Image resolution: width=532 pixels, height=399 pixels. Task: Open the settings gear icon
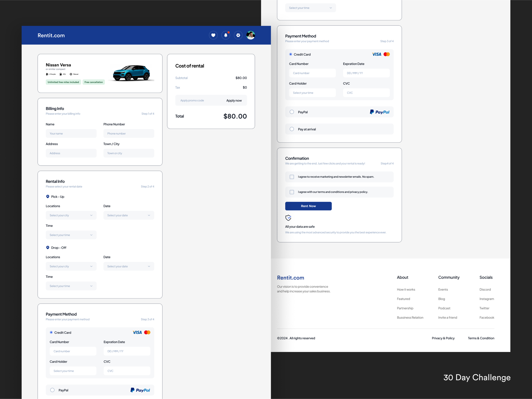(x=238, y=35)
